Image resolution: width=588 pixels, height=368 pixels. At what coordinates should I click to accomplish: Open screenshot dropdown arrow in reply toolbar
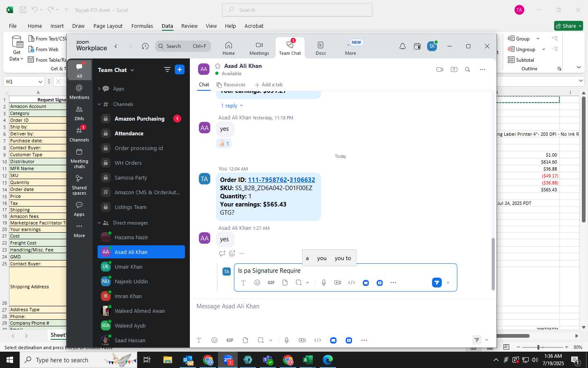point(307,283)
